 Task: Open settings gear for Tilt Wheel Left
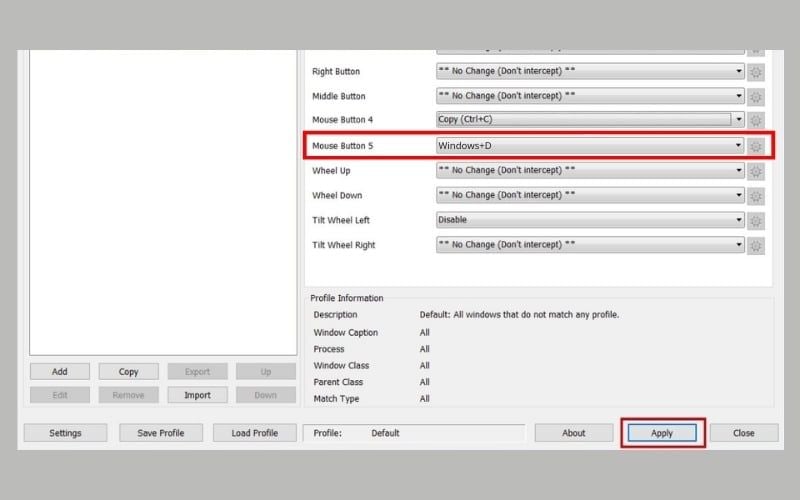[x=756, y=221]
